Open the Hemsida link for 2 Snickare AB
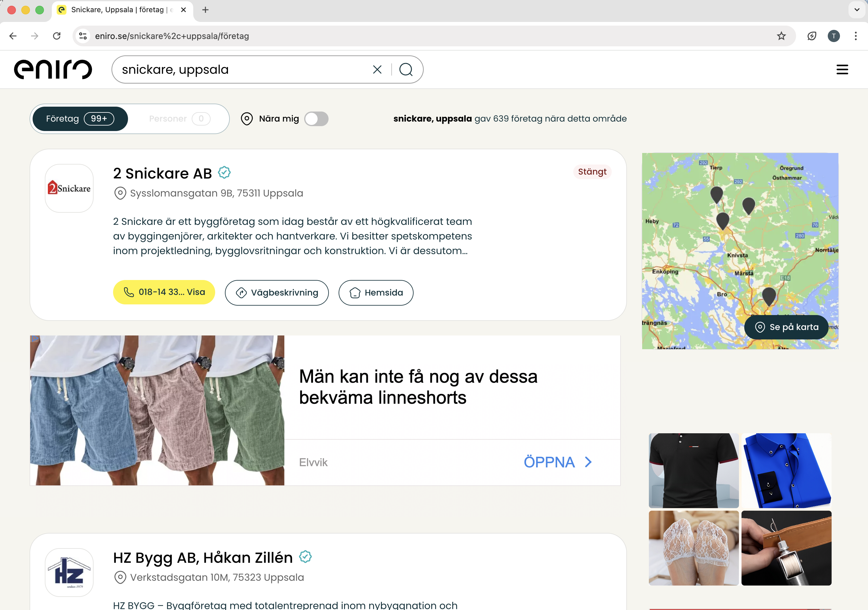Viewport: 868px width, 610px height. (375, 292)
